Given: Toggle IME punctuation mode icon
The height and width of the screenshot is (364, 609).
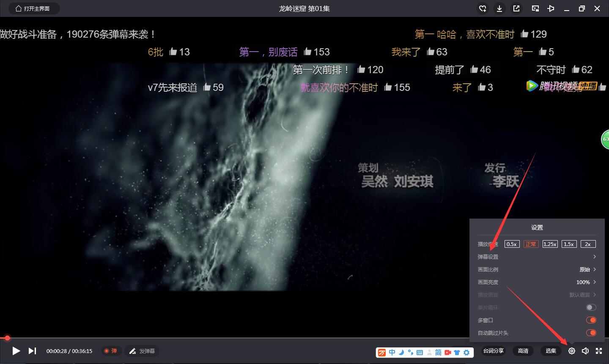Looking at the screenshot, I should (x=410, y=352).
